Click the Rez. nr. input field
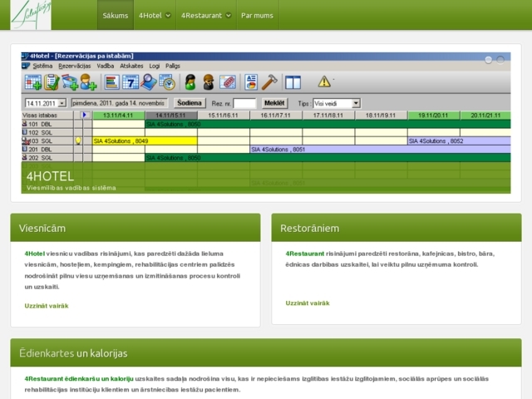This screenshot has width=532, height=399. [x=244, y=103]
